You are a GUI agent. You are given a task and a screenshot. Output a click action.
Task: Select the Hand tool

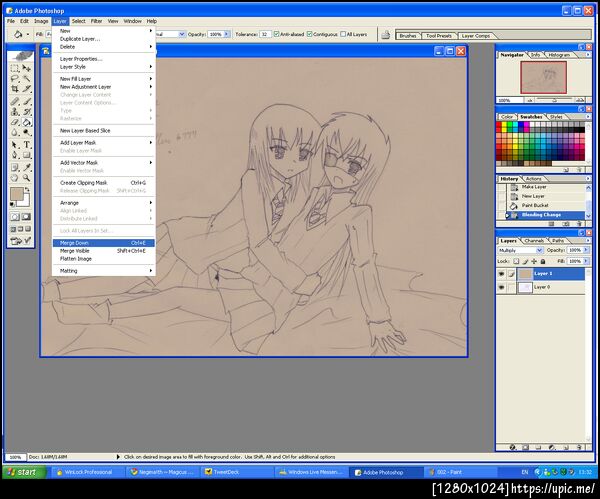(15, 178)
